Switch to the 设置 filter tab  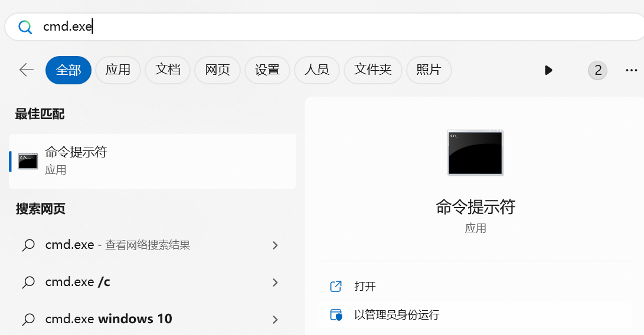[x=267, y=70]
